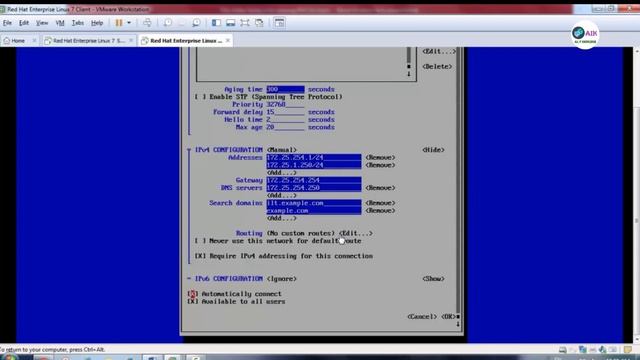
Task: Take a snapshot of this VM
Action: click(167, 23)
